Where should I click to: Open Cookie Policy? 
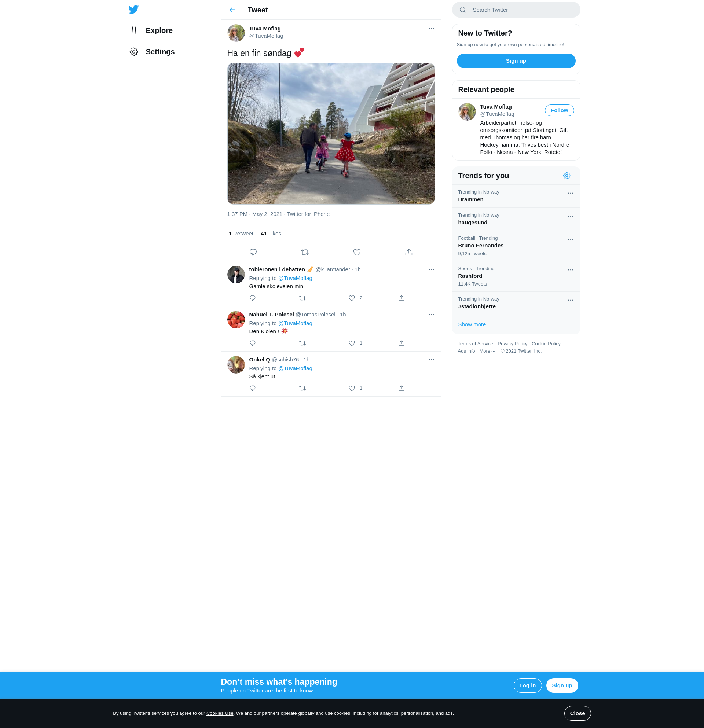pos(546,343)
